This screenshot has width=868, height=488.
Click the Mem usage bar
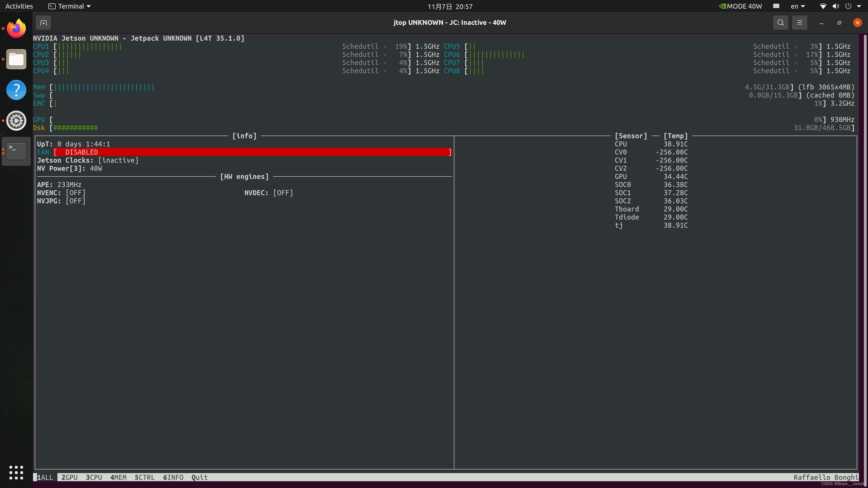pyautogui.click(x=101, y=87)
